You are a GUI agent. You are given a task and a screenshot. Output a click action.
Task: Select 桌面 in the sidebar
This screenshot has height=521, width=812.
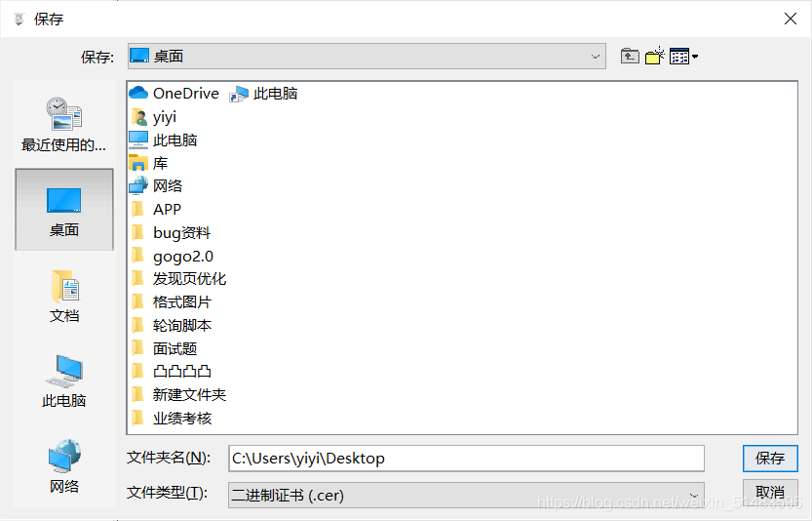(x=64, y=210)
